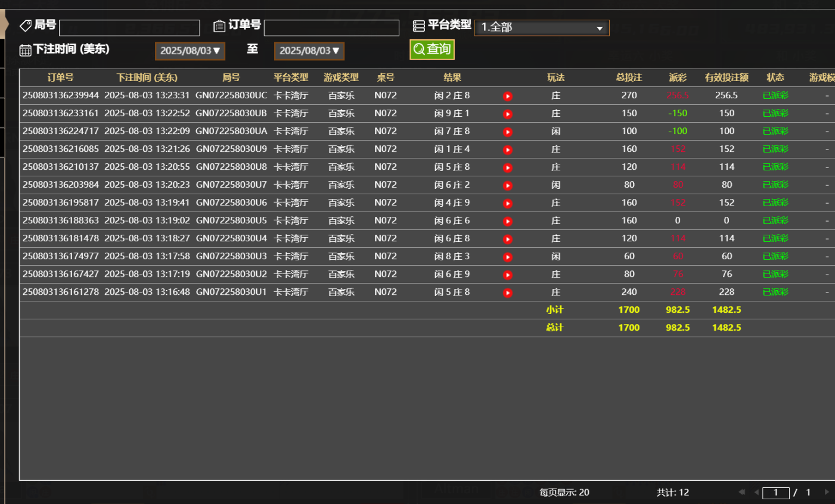The height and width of the screenshot is (504, 835).
Task: Click the calendar icon next to 下注时间
Action: pyautogui.click(x=24, y=51)
